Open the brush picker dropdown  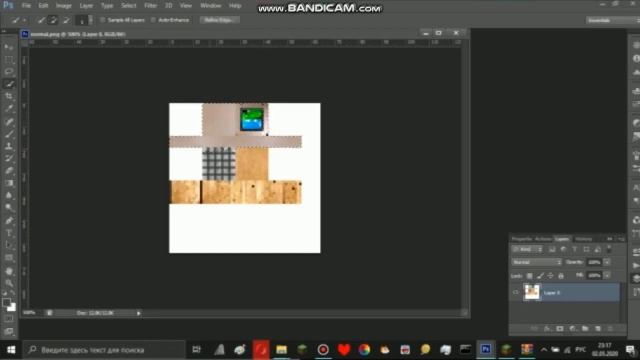[91, 20]
